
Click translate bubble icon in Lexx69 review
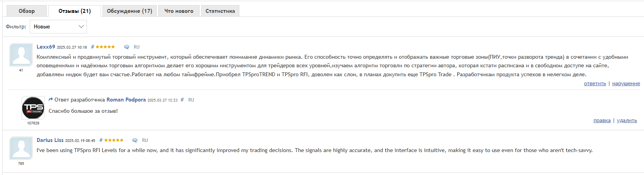point(127,47)
